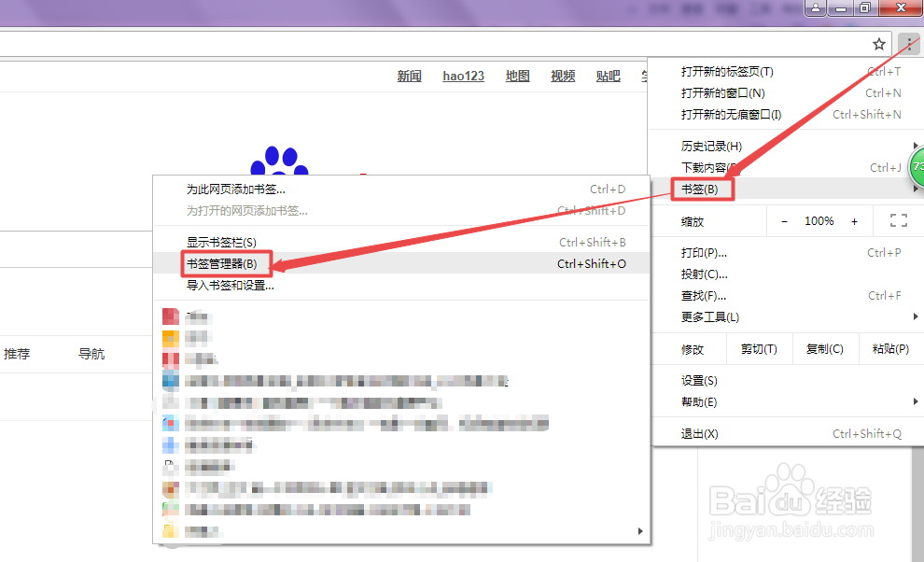Screen dimensions: 924x562
Task: Expand the last bookmark folder submenu arrow
Action: [640, 531]
